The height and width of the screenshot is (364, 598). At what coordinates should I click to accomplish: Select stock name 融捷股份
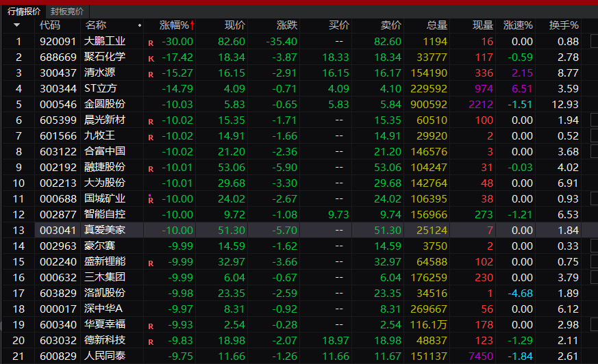pyautogui.click(x=105, y=167)
